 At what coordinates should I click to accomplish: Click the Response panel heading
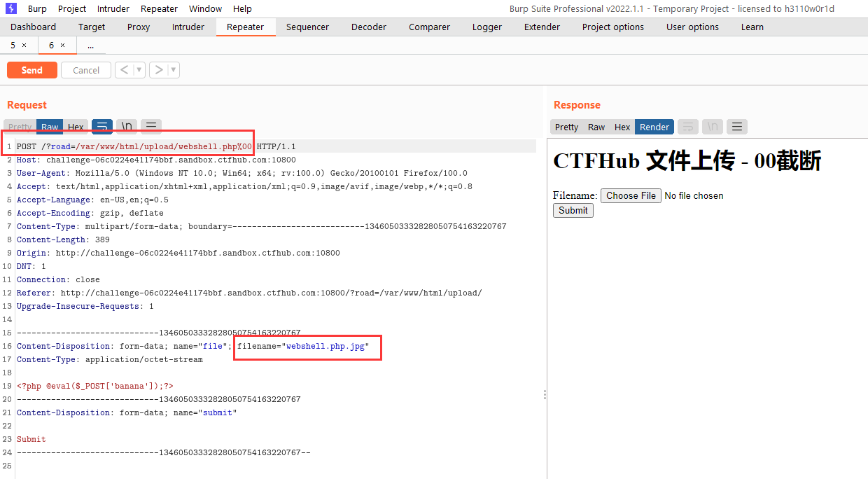coord(577,105)
